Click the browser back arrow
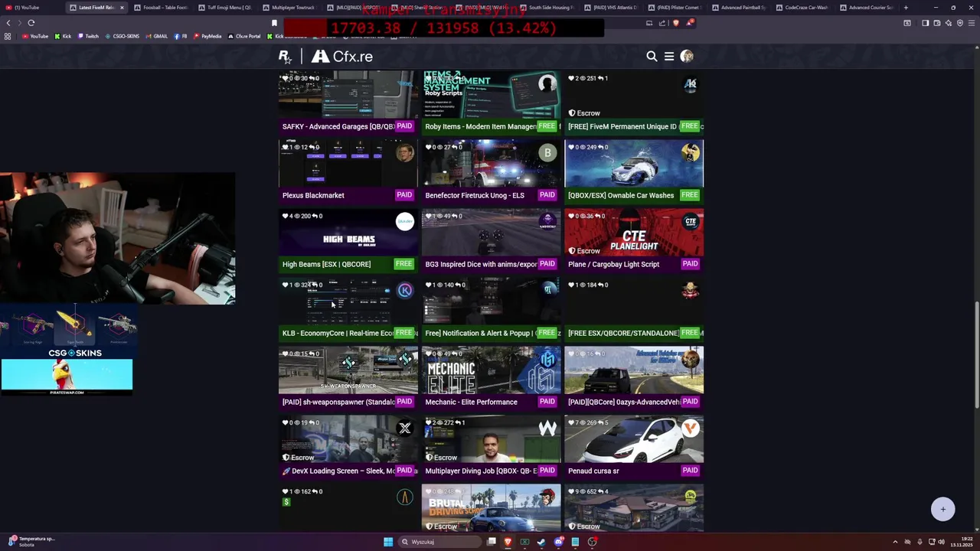 pyautogui.click(x=8, y=23)
